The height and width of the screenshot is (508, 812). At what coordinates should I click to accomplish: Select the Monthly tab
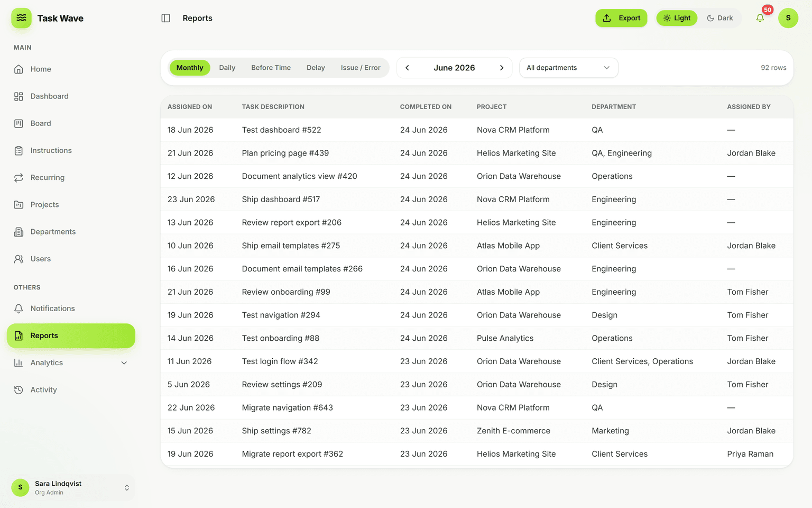(x=190, y=68)
